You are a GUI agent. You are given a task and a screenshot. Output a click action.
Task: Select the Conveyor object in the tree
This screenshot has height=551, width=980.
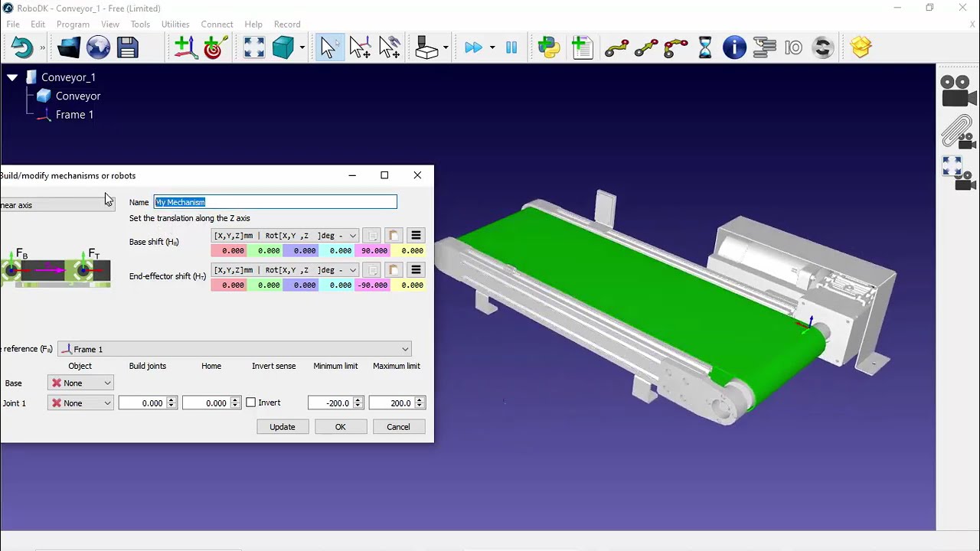[x=77, y=96]
